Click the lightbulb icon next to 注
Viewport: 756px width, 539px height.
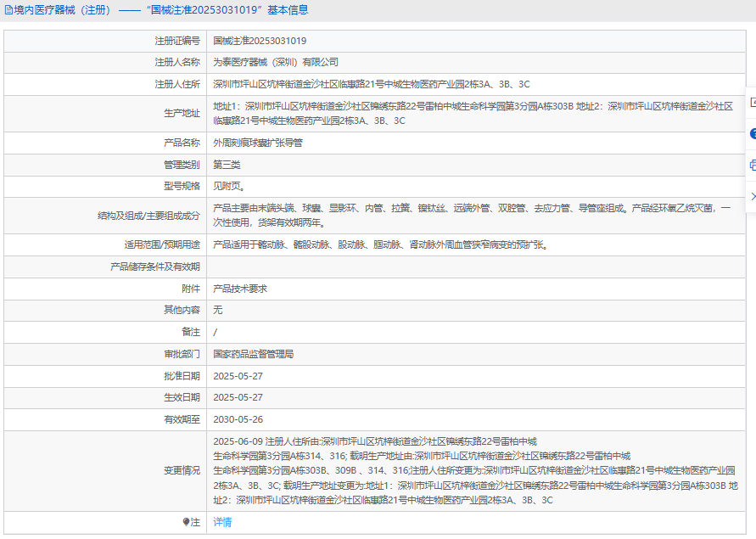(x=186, y=523)
